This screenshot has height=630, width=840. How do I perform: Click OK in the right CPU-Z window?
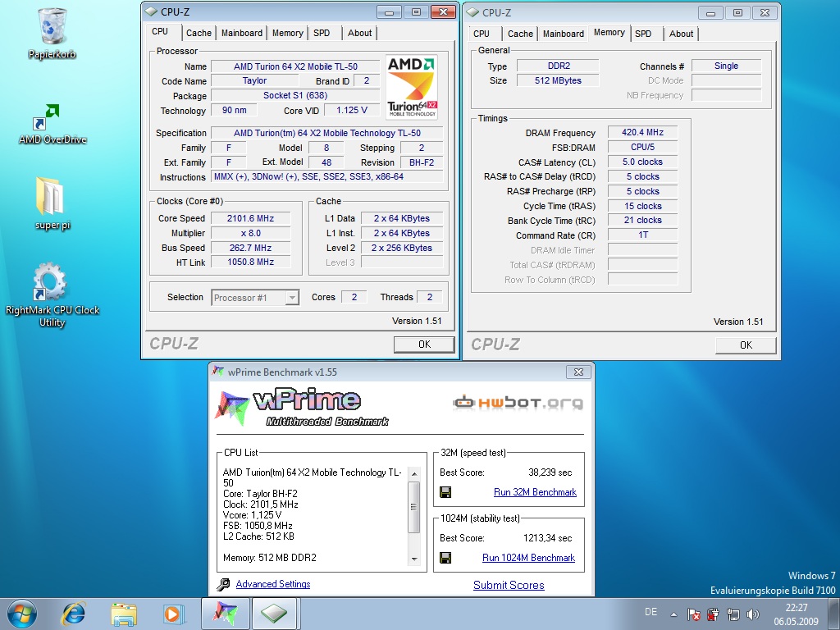pyautogui.click(x=746, y=345)
